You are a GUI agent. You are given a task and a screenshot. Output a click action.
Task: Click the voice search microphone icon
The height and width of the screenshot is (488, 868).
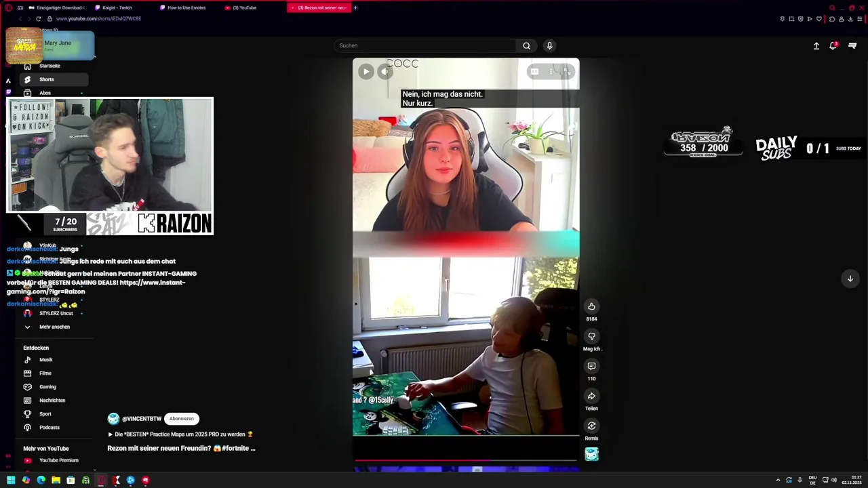549,45
